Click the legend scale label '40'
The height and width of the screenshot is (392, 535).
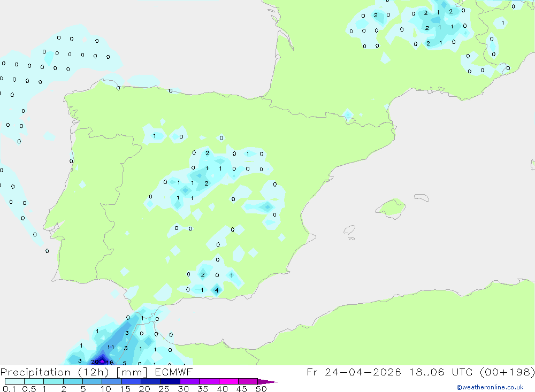click(x=223, y=389)
